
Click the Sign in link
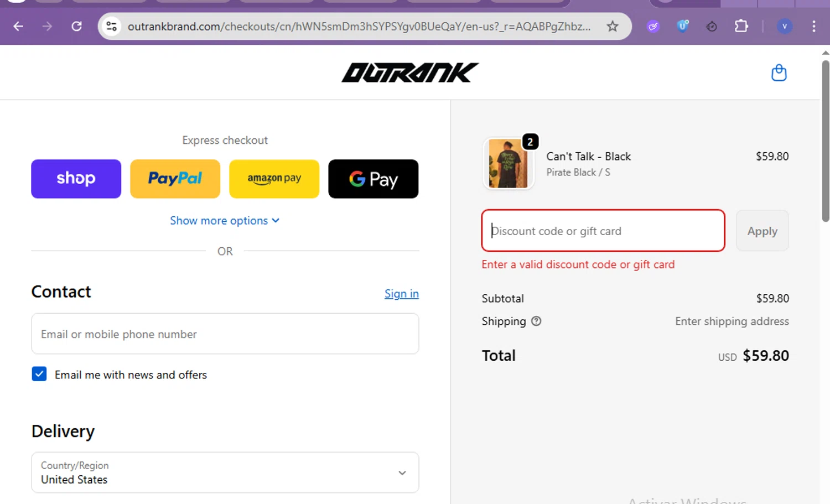(x=402, y=294)
